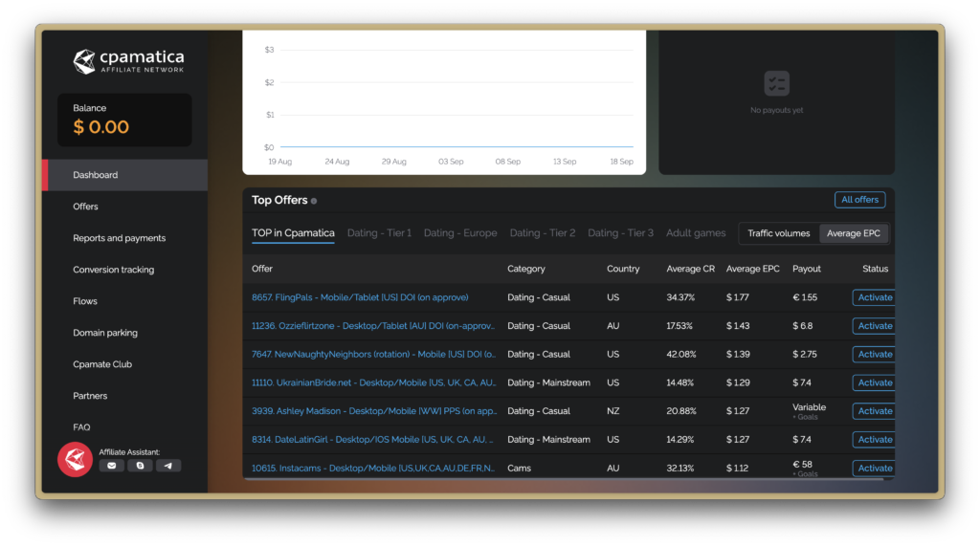This screenshot has width=980, height=546.
Task: Go to Reports and payments
Action: (x=119, y=238)
